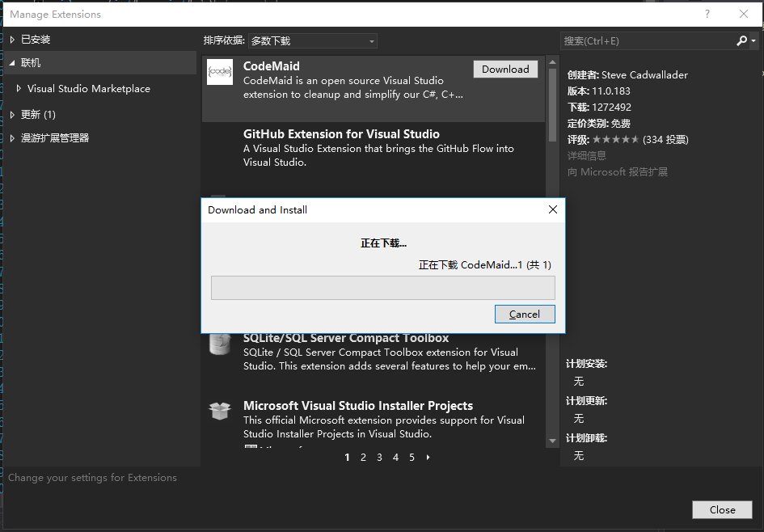Go to next page of results arrow

pos(428,458)
